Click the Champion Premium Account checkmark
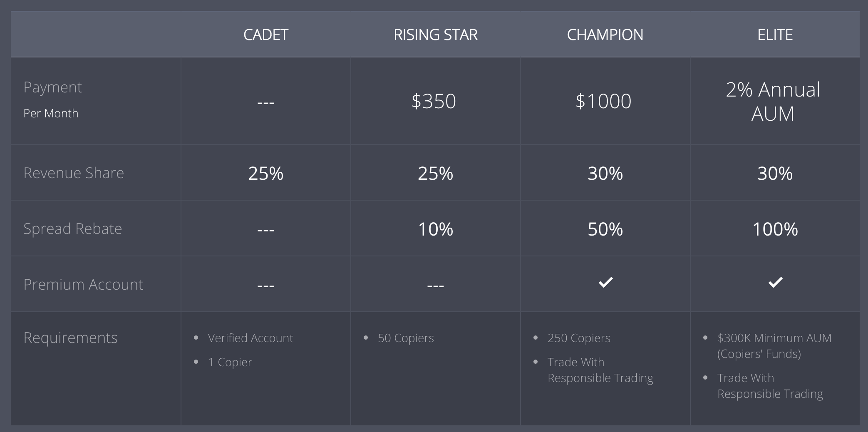The width and height of the screenshot is (868, 432). [x=605, y=282]
